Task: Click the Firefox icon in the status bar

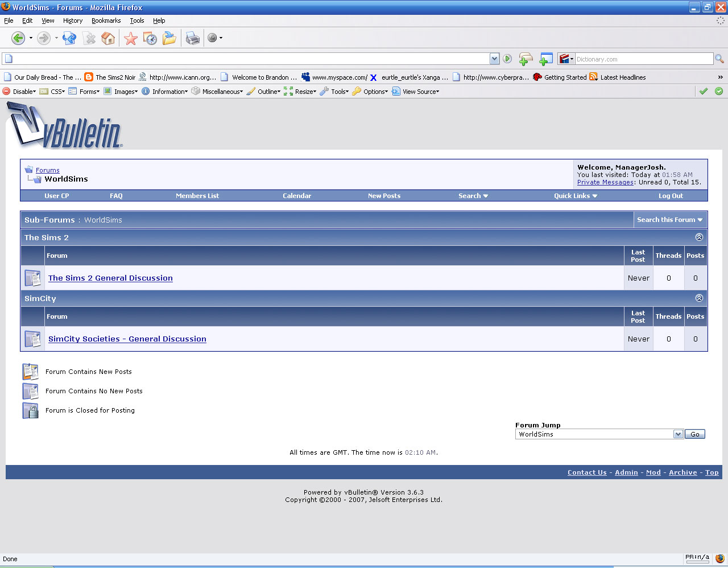Action: point(720,559)
